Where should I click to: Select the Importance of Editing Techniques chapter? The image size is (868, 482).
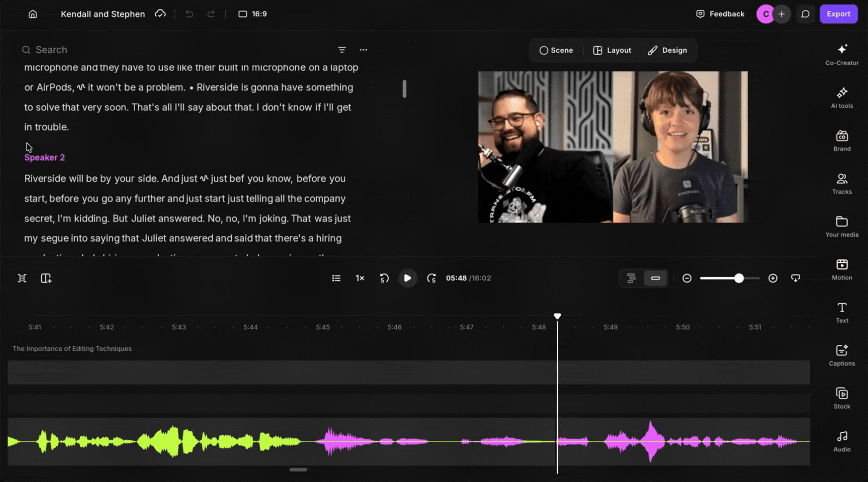(72, 349)
